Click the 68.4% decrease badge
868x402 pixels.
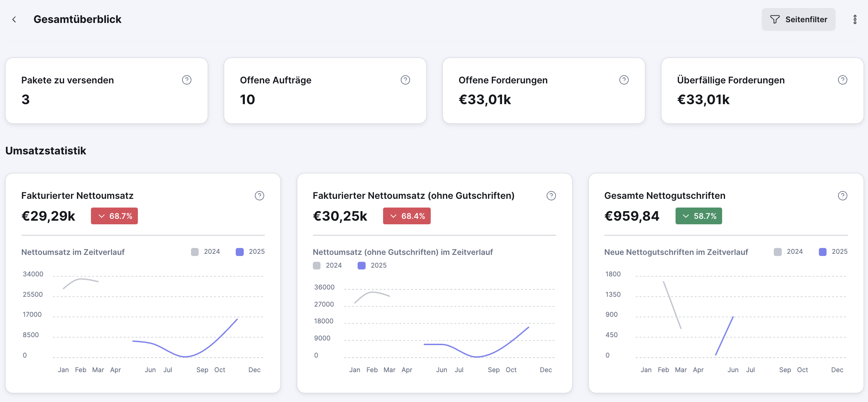pyautogui.click(x=407, y=216)
